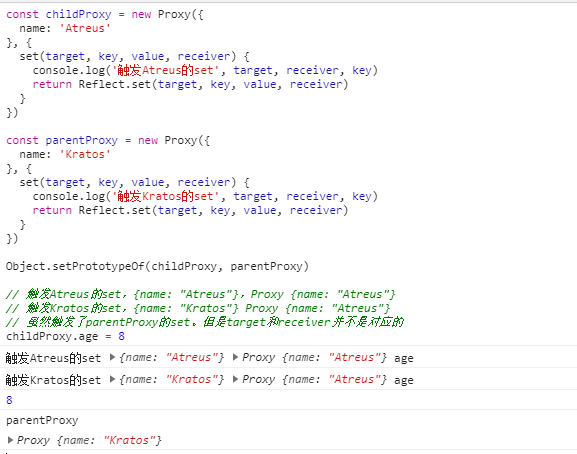Click the line 'childProxy.age = 8'
The width and height of the screenshot is (577, 454).
(x=66, y=336)
